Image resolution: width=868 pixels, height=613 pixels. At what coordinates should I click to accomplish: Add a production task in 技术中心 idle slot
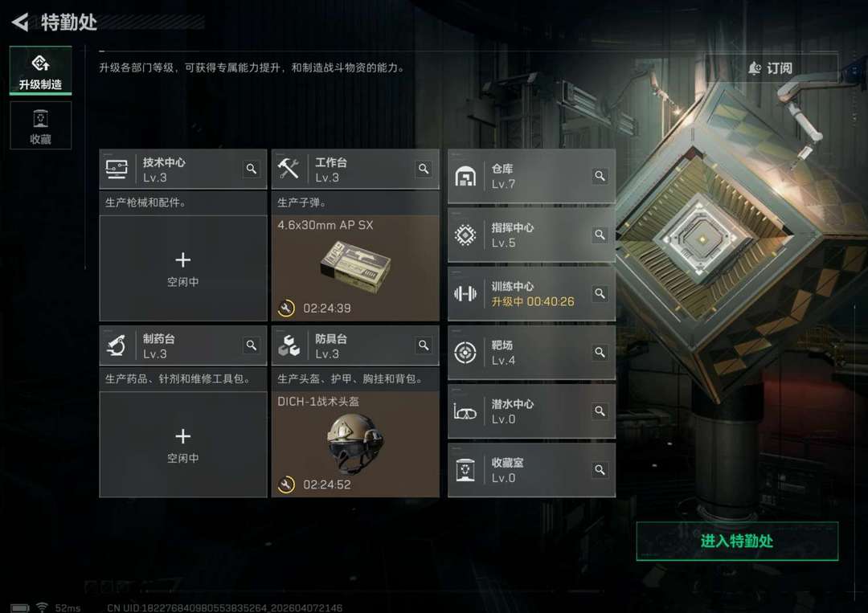coord(183,268)
